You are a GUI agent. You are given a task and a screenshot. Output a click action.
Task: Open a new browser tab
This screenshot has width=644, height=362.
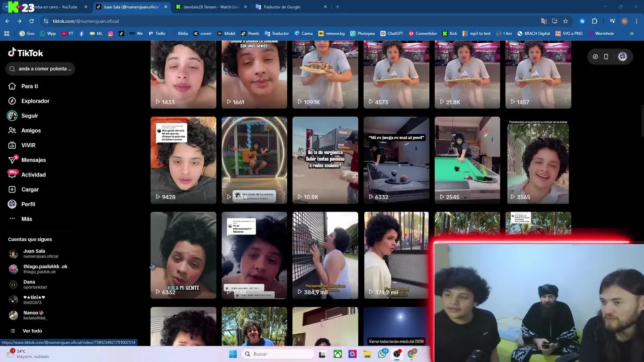coord(337,7)
